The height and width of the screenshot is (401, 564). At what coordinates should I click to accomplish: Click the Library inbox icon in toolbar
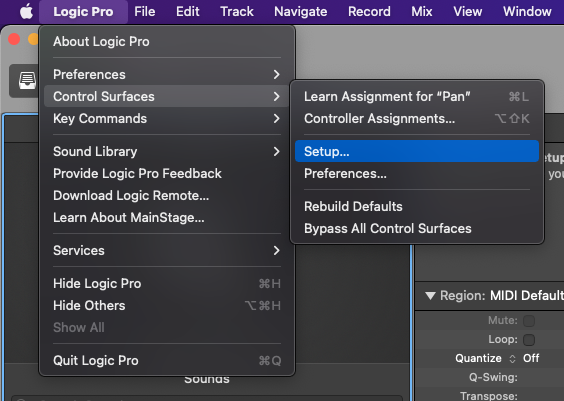[x=27, y=81]
